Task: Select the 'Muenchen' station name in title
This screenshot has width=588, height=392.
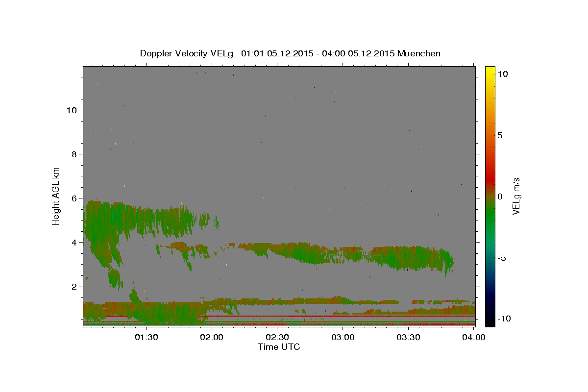Action: point(419,53)
